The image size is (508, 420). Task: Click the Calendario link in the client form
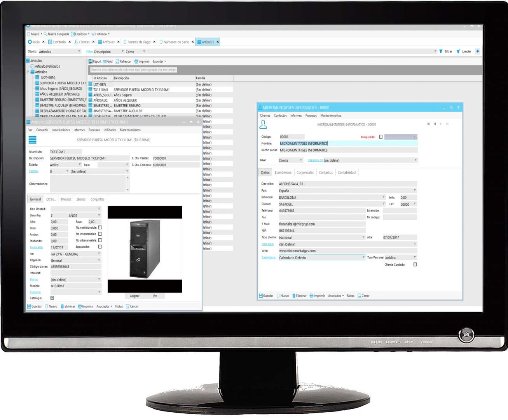268,257
